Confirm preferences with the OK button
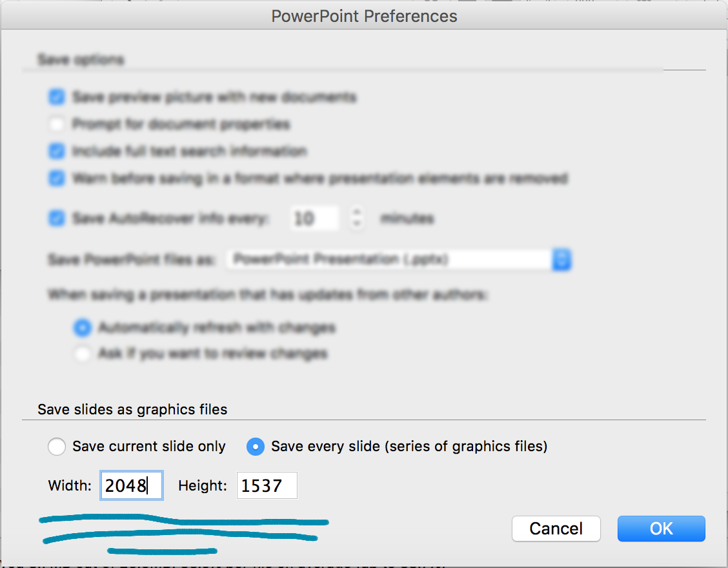Image resolution: width=728 pixels, height=568 pixels. 661,529
